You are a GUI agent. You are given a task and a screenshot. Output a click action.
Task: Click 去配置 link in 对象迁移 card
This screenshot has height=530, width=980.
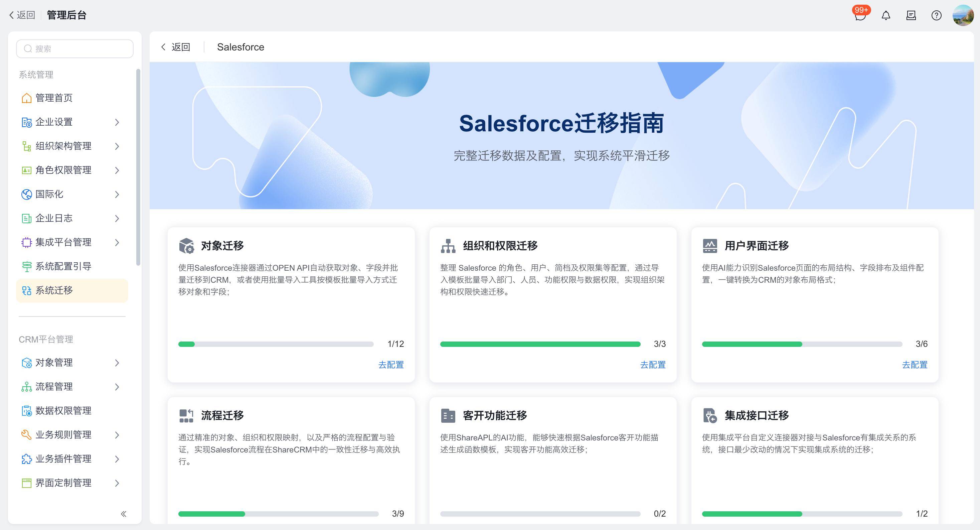click(391, 365)
